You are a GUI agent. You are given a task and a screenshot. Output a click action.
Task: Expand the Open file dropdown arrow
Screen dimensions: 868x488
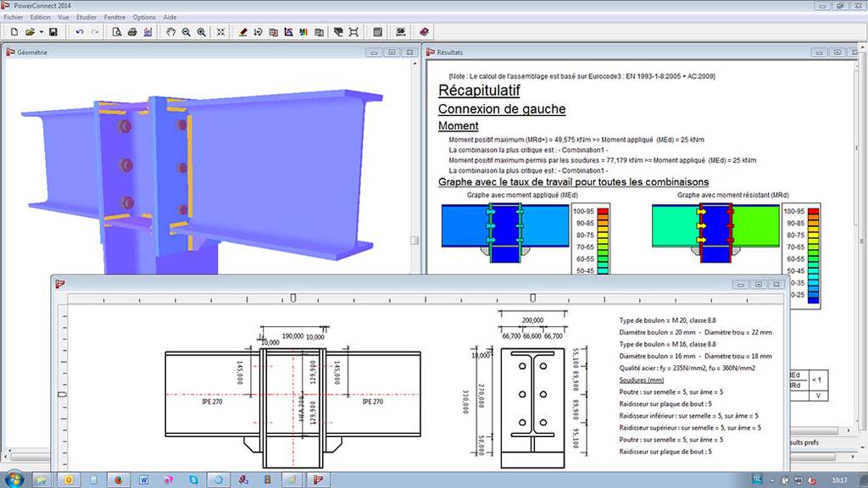coord(41,32)
